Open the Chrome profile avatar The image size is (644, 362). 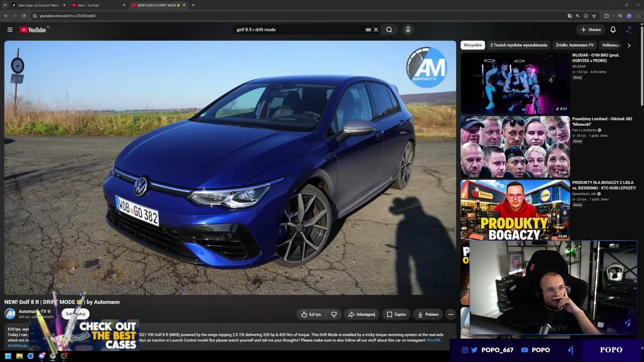point(629,16)
